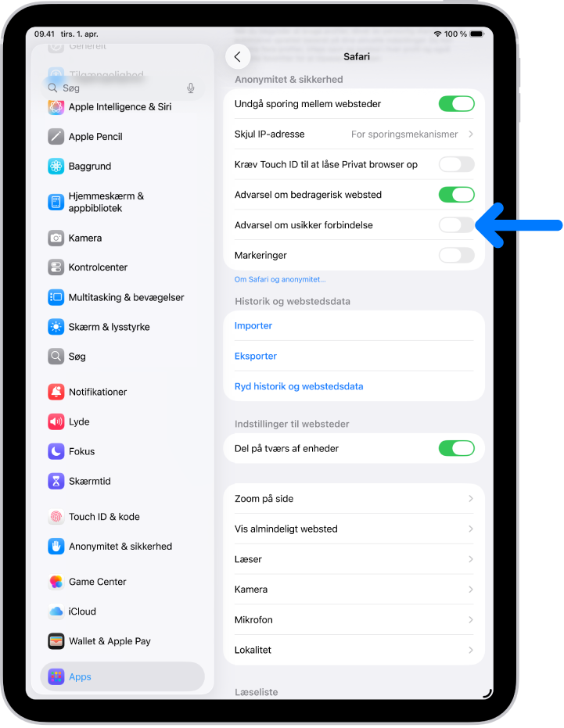Open Zoom på side settings

[354, 499]
